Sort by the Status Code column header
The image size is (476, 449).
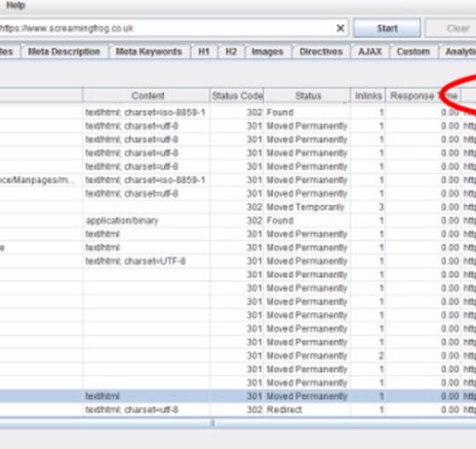tap(237, 96)
